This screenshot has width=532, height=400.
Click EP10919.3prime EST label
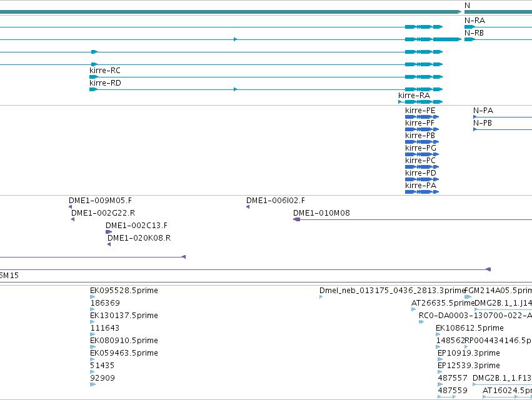tap(469, 353)
